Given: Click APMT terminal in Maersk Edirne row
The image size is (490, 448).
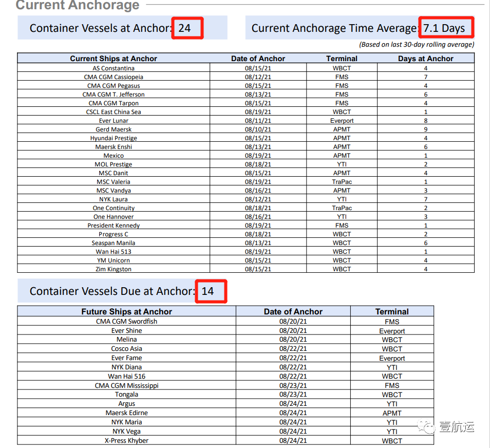Looking at the screenshot, I should (392, 413).
